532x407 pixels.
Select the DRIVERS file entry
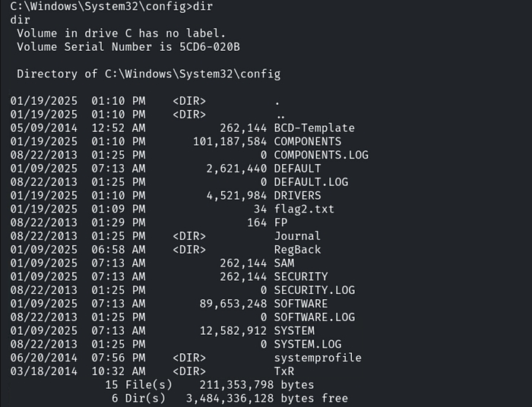click(x=297, y=195)
